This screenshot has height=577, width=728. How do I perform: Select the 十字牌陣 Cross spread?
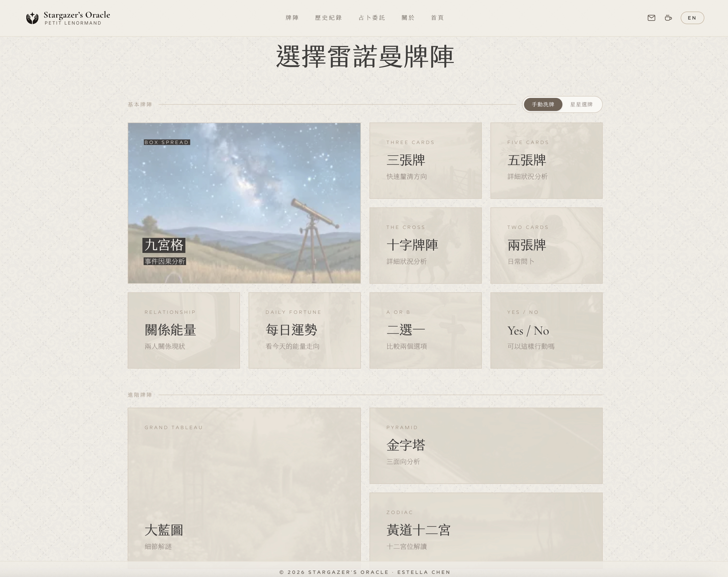(x=426, y=246)
